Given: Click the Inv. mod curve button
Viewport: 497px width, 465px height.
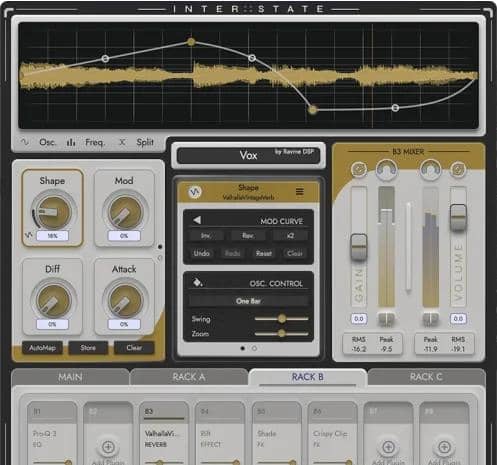Looking at the screenshot, I should point(206,236).
